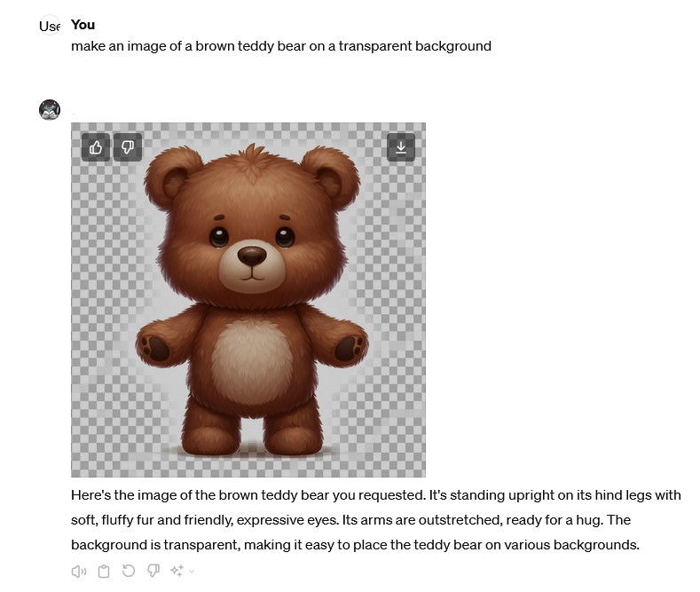Click the assistant's round avatar
This screenshot has width=700, height=592.
(50, 110)
